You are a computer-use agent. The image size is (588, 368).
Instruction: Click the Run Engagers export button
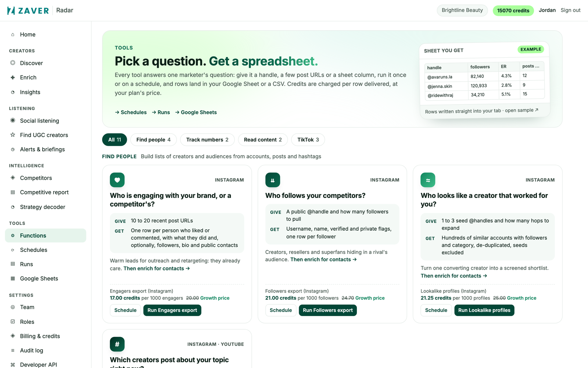tap(172, 310)
